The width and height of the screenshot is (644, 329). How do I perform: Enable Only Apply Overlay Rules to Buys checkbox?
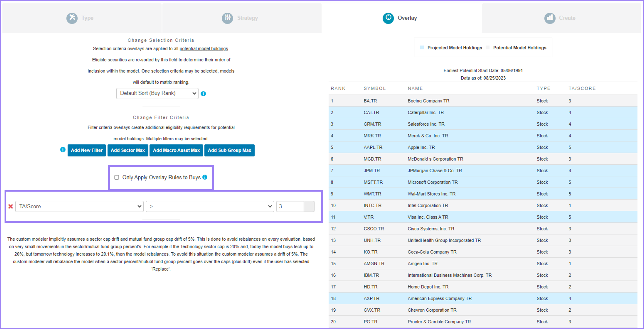pyautogui.click(x=117, y=177)
